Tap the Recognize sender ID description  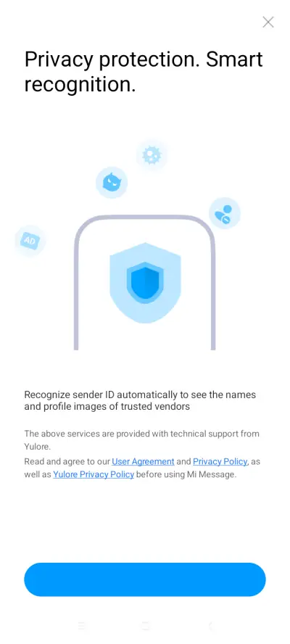pyautogui.click(x=140, y=400)
